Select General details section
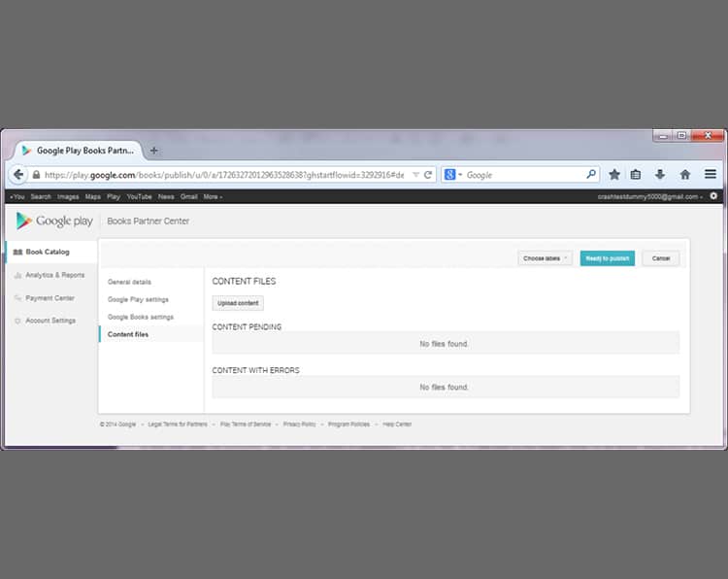Viewport: 728px width, 579px height. pyautogui.click(x=129, y=282)
